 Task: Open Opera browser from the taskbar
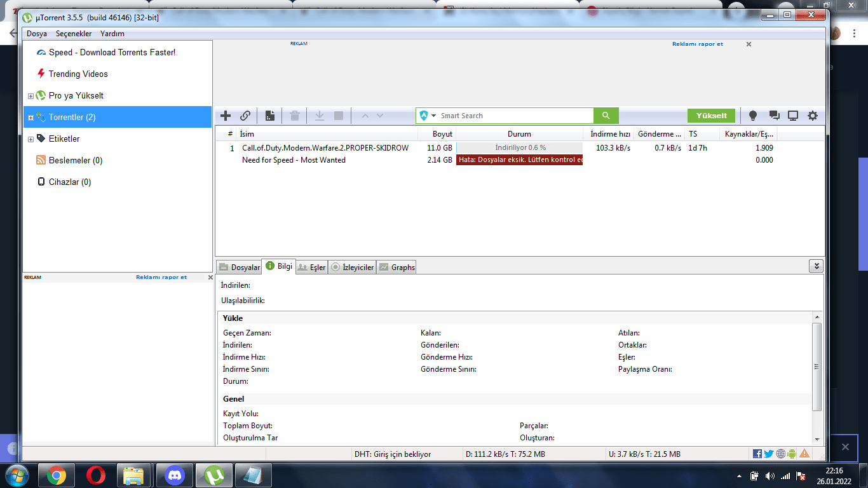96,475
